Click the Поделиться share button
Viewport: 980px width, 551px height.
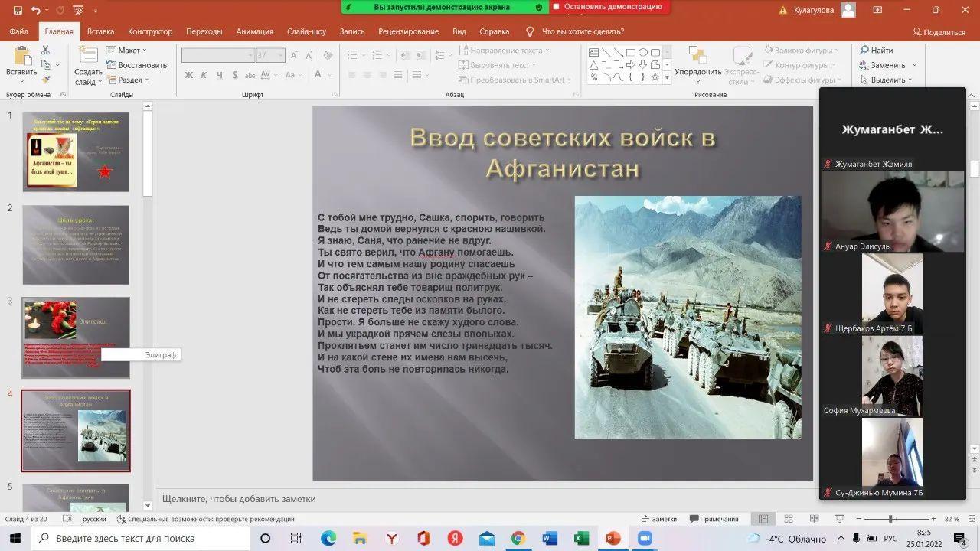coord(939,32)
